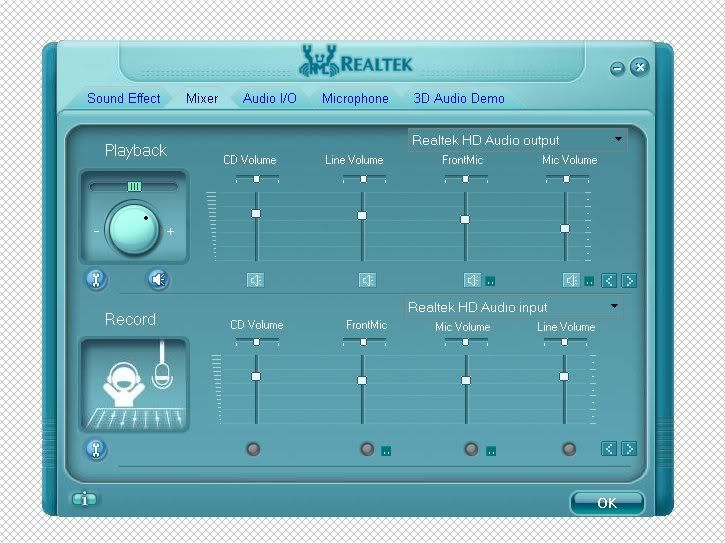Show previous Record channels with left arrow
725x543 pixels.
coord(609,448)
